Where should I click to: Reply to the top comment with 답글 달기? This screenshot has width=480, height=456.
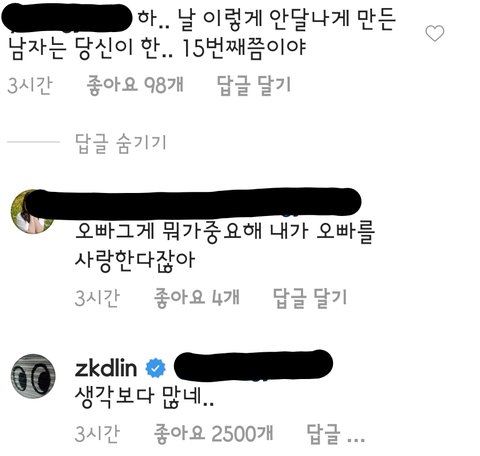254,86
